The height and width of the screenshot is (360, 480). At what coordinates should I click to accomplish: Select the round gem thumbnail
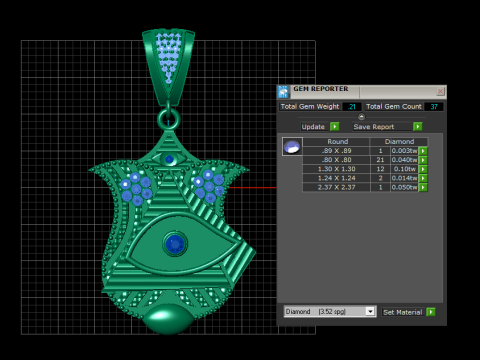point(292,146)
